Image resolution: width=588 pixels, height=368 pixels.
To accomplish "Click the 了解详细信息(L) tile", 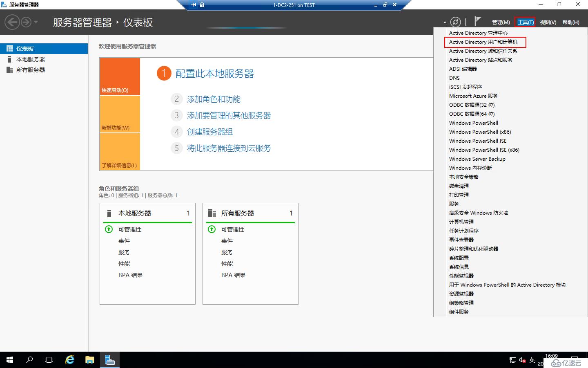I will (120, 152).
